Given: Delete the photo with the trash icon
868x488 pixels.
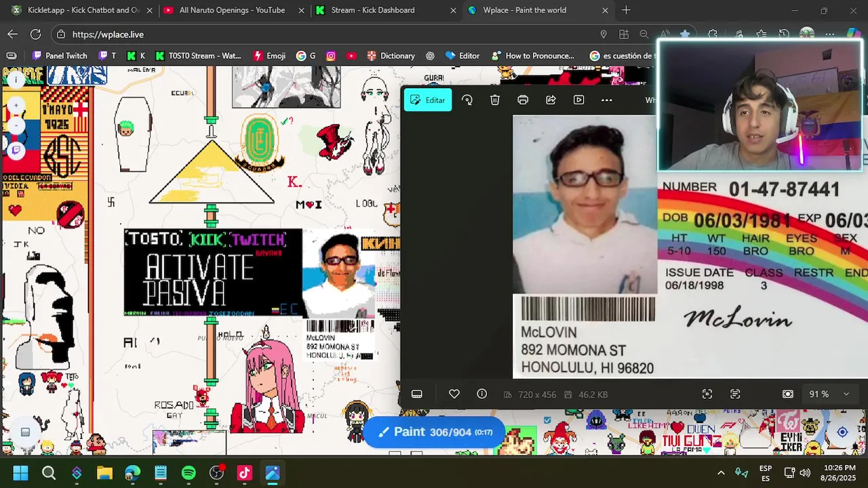Looking at the screenshot, I should 495,100.
